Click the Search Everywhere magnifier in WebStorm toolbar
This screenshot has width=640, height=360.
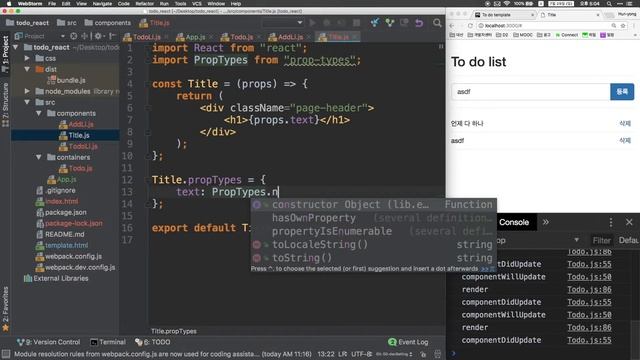pos(437,23)
